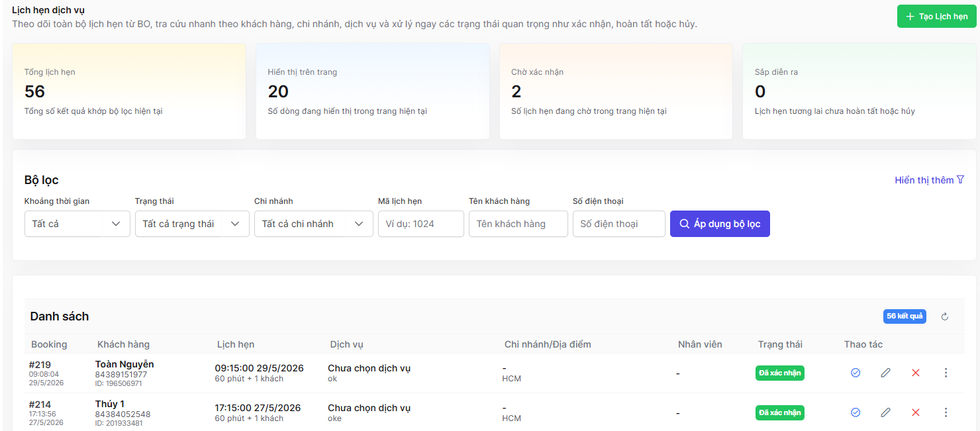Focus the Mã lịch hẹn input field
The image size is (980, 431).
pos(421,224)
